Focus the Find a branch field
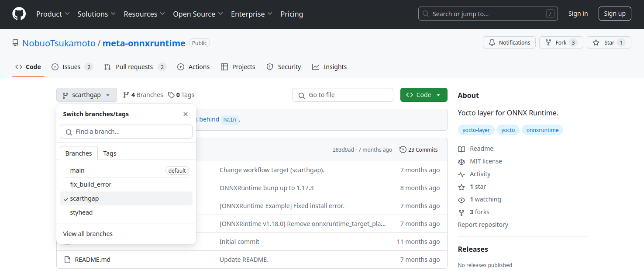This screenshot has width=644, height=271. 131,132
